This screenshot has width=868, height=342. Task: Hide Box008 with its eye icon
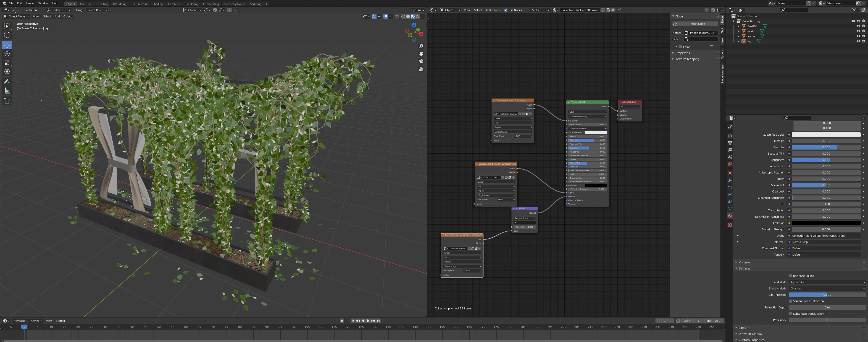click(x=858, y=26)
